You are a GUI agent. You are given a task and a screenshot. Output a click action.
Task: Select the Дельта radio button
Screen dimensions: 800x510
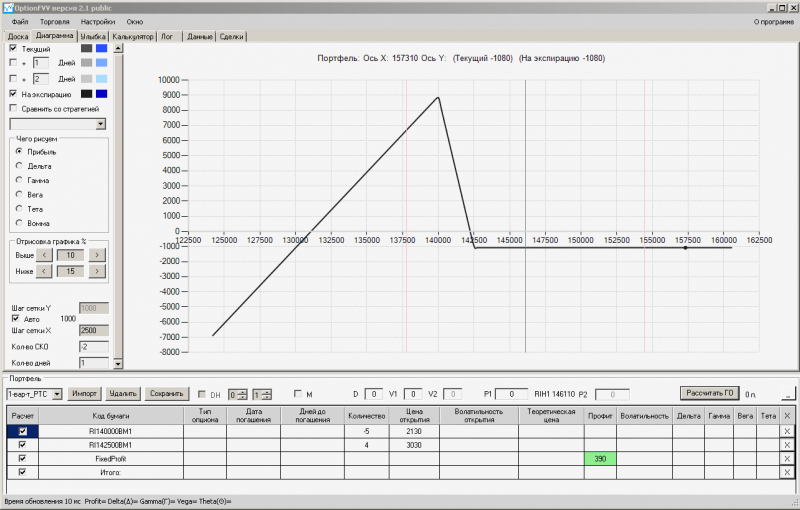coord(19,166)
